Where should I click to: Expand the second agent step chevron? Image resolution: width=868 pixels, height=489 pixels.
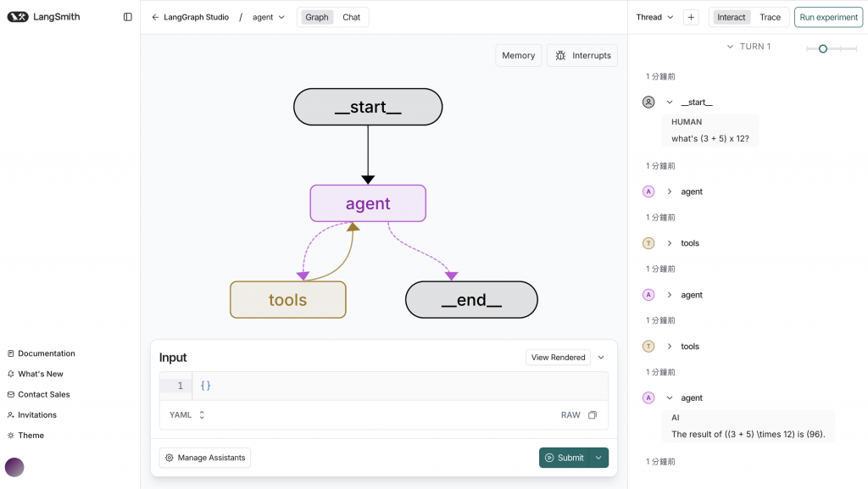point(670,295)
